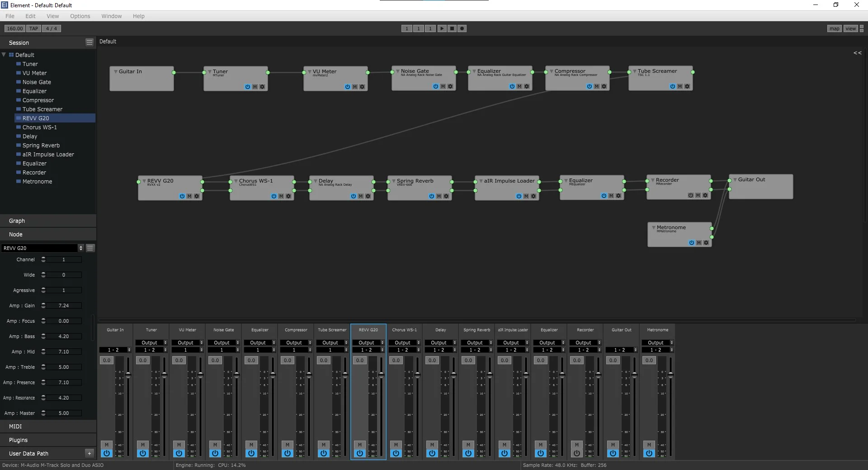The image size is (868, 470).
Task: Mute the Noise Gate node in graph
Action: pos(443,86)
